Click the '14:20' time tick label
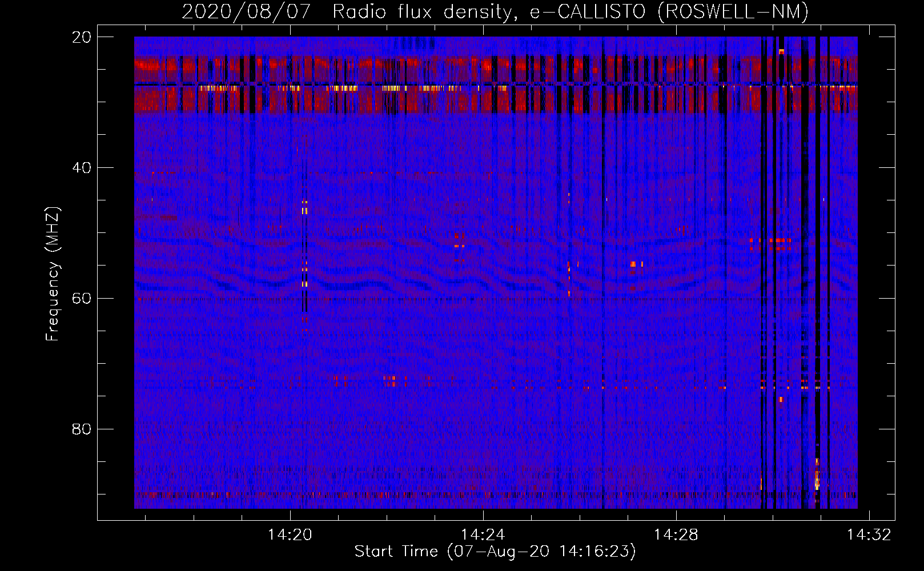The width and height of the screenshot is (924, 571). click(290, 534)
